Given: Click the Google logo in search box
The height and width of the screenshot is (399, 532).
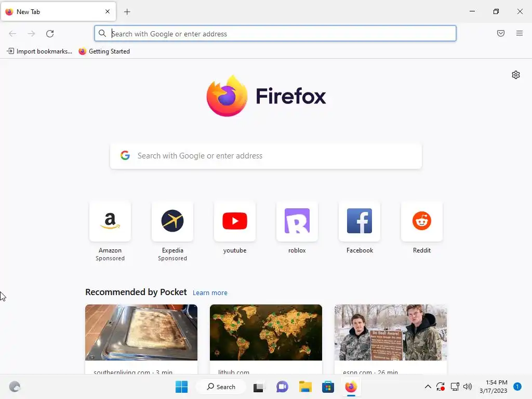Looking at the screenshot, I should pos(125,155).
